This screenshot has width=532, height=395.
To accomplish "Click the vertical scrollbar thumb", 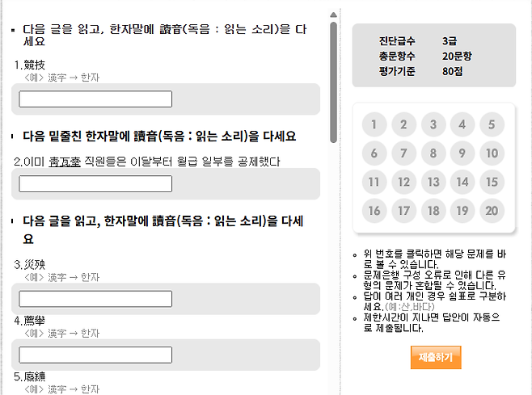I will [x=333, y=81].
